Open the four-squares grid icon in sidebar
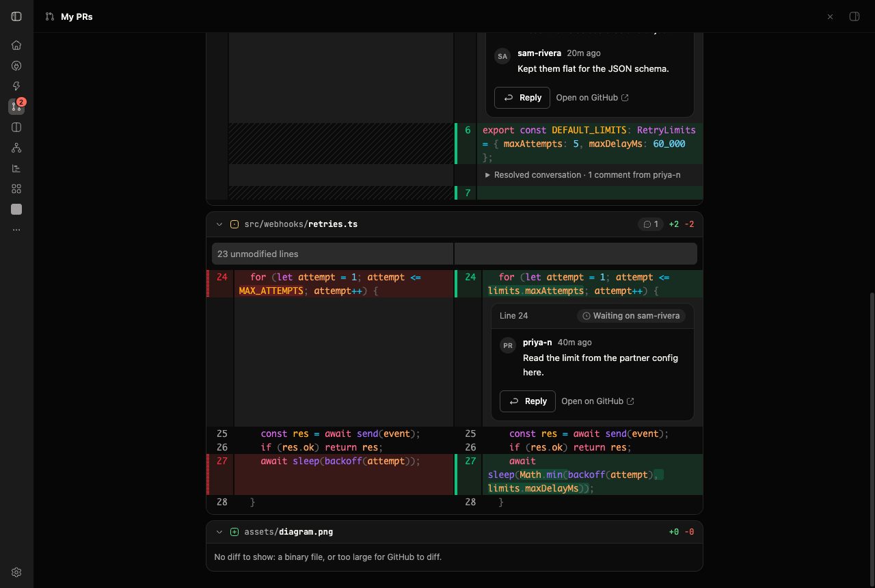Image resolution: width=875 pixels, height=588 pixels. coord(16,189)
